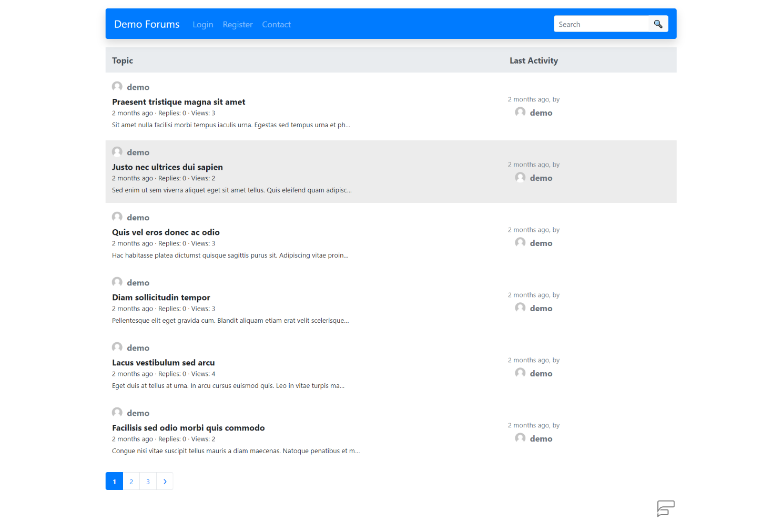Select pagination page 1
Image resolution: width=782 pixels, height=532 pixels.
pos(114,482)
